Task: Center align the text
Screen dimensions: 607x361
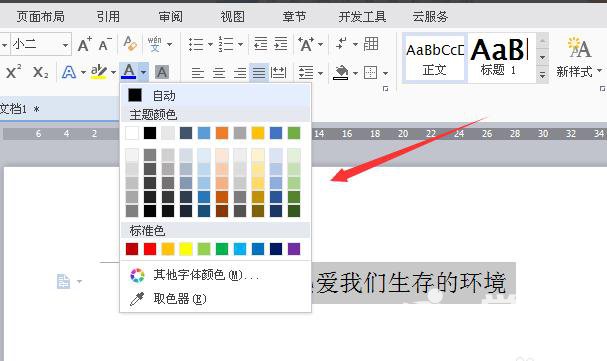Action: tap(219, 72)
